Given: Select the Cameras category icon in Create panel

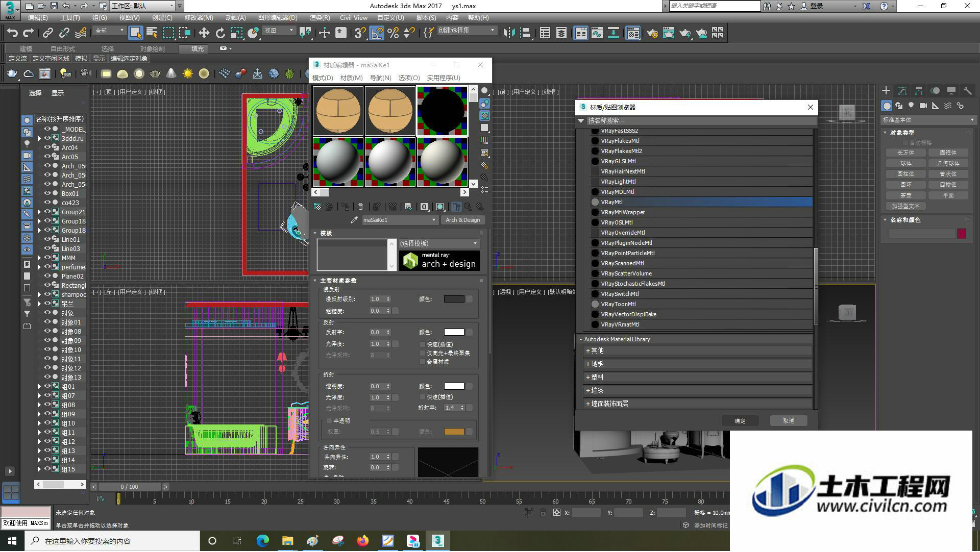Looking at the screenshot, I should 923,106.
